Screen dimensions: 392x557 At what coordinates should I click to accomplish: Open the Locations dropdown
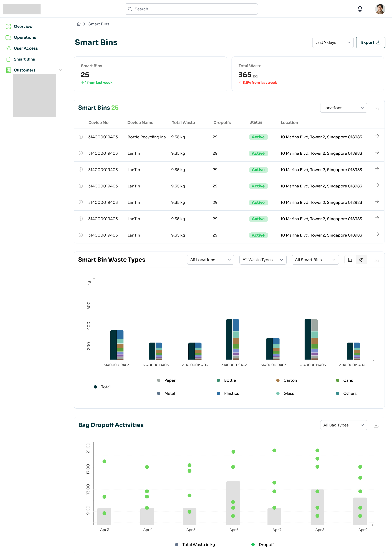(344, 108)
